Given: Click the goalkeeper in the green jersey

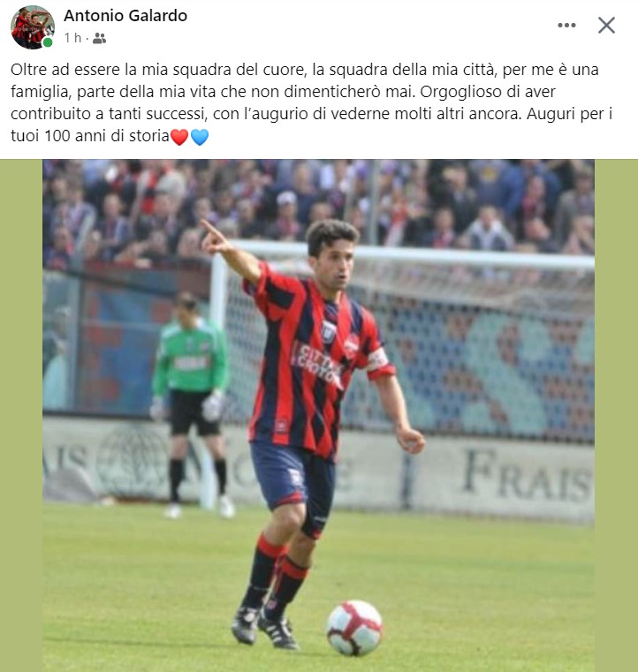Looking at the screenshot, I should tap(191, 403).
